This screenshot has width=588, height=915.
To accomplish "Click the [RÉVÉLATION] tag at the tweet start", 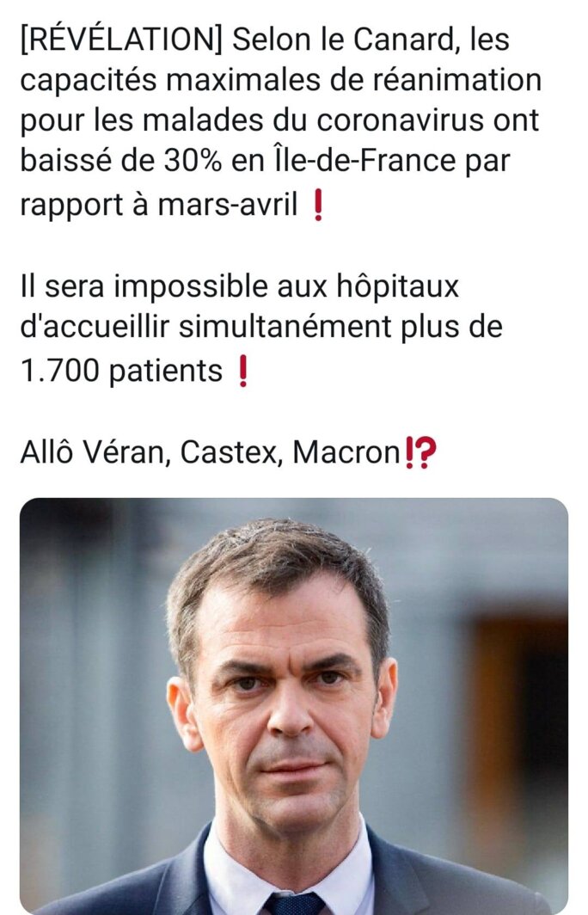I will point(121,40).
